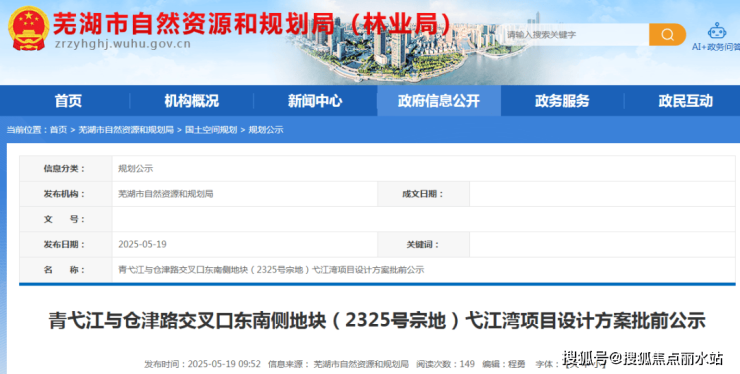
Task: Click the 编辑 程勇 text
Action: point(504,364)
